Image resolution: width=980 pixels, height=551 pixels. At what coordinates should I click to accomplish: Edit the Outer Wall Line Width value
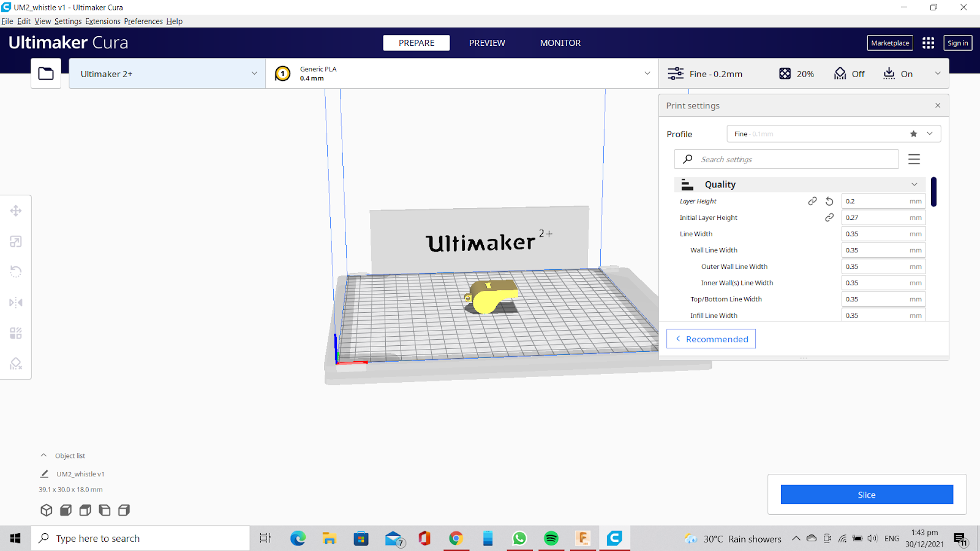coord(883,266)
